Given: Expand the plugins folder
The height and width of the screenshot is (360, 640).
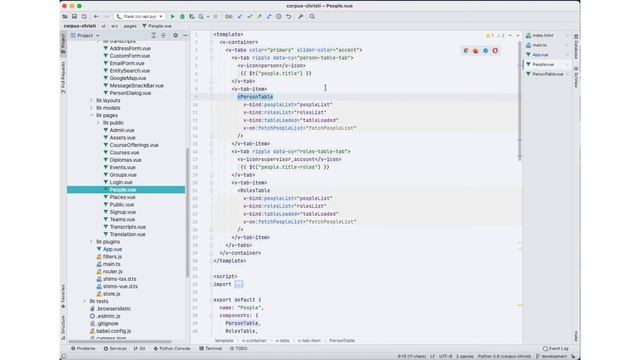Looking at the screenshot, I should [91, 242].
